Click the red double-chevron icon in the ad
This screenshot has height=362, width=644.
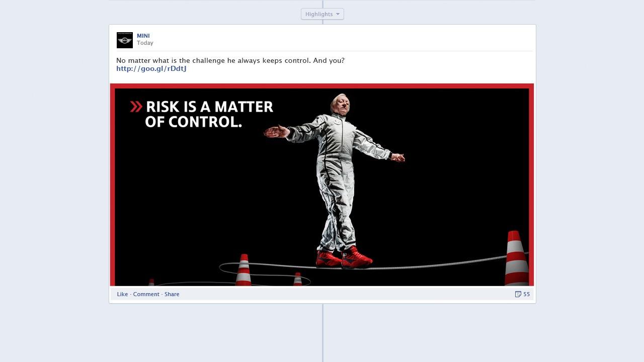[x=136, y=107]
